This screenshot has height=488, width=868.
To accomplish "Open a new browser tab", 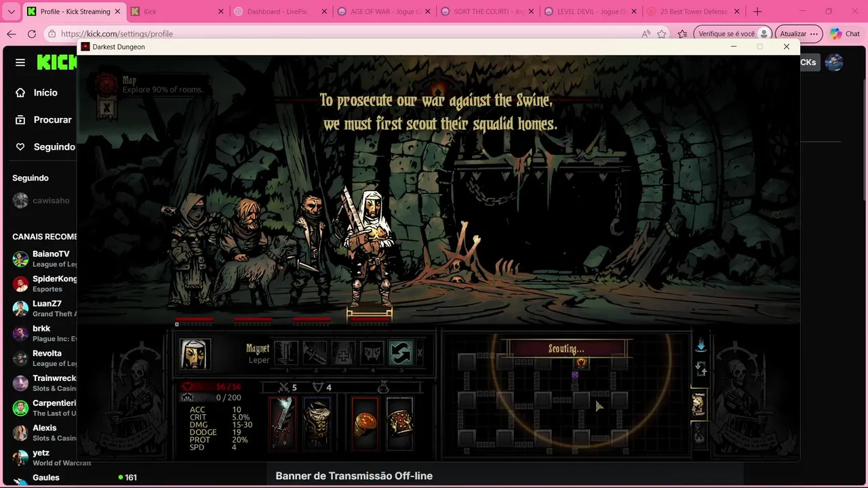I will pyautogui.click(x=757, y=12).
